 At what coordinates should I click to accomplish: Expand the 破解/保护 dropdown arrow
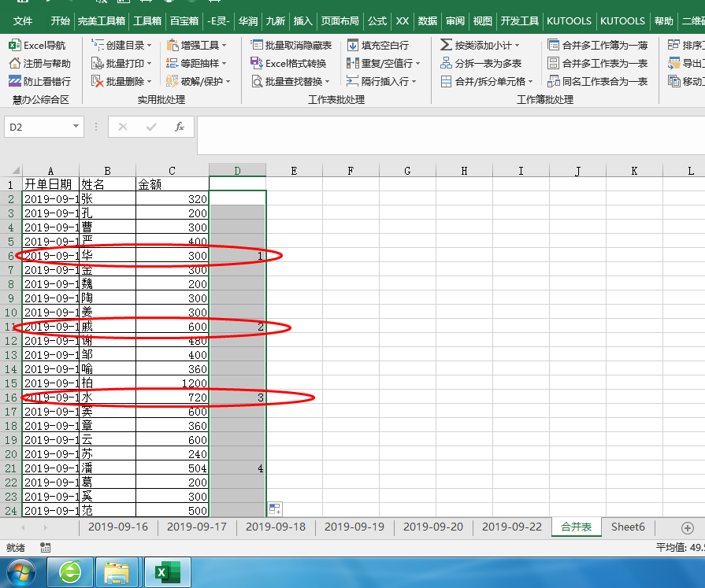[228, 81]
